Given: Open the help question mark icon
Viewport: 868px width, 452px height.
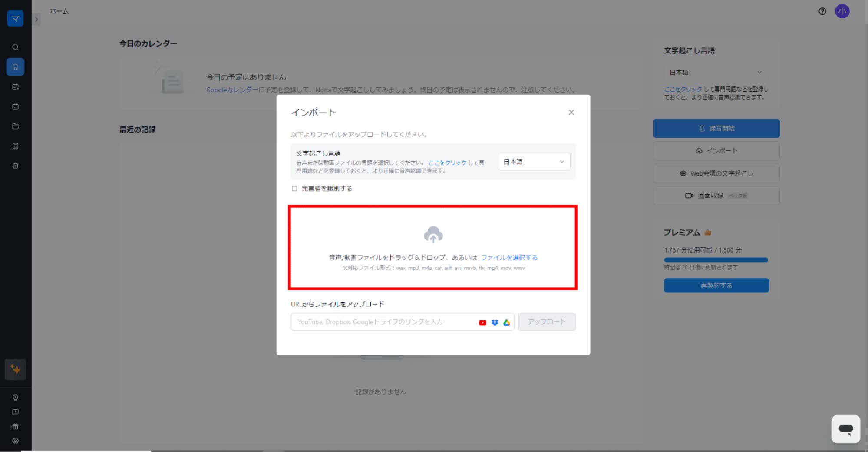Looking at the screenshot, I should [x=822, y=11].
